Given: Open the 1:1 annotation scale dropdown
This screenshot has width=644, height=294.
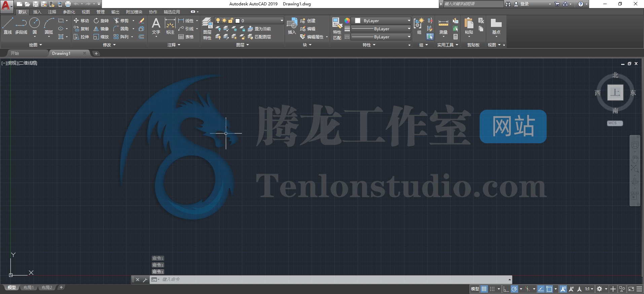Looking at the screenshot, I should [589, 289].
